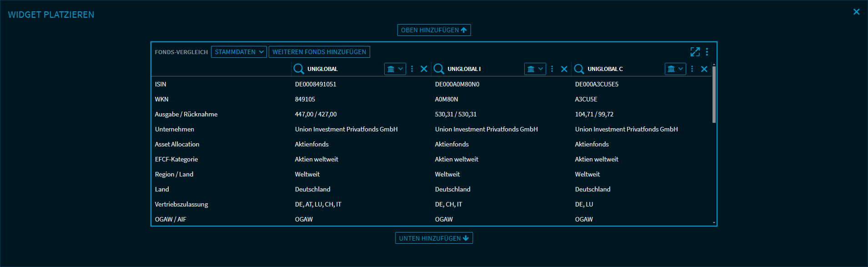Remove the UNIGLOBAL C fund column
868x267 pixels.
pyautogui.click(x=704, y=69)
